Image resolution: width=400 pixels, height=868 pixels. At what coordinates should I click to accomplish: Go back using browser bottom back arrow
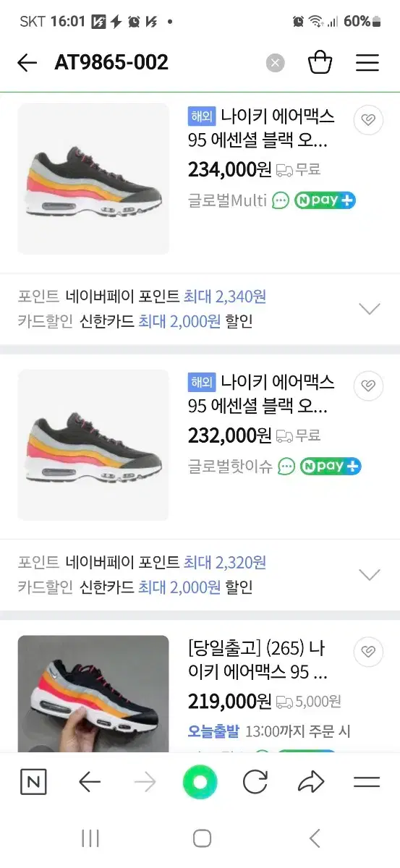point(89,782)
